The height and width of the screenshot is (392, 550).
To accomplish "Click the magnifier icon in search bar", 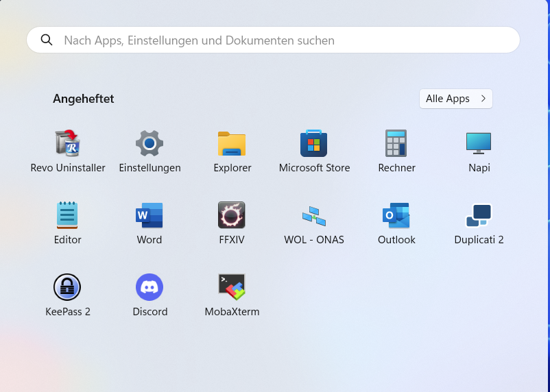I will [x=47, y=40].
